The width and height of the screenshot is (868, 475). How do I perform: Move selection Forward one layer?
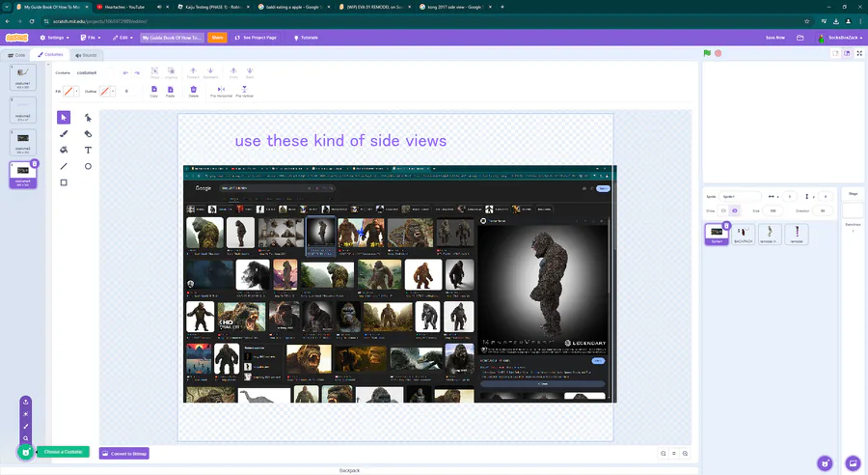tap(193, 72)
